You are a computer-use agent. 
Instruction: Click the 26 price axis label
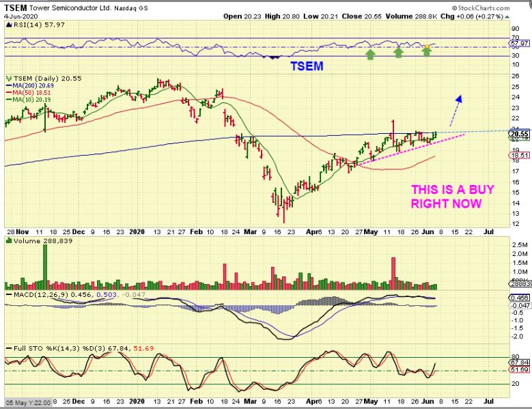click(x=516, y=76)
